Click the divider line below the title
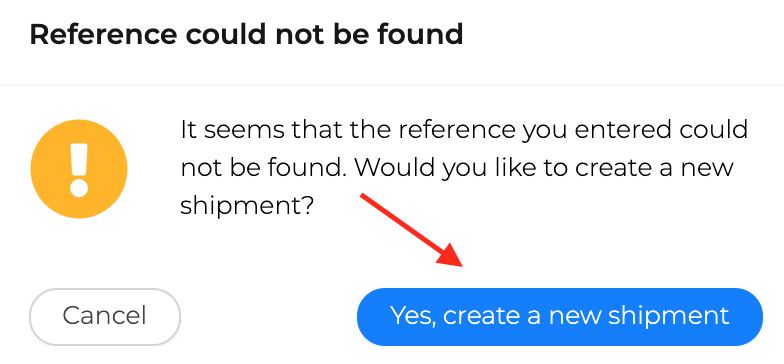Viewport: 784px width, 364px height. 392,84
